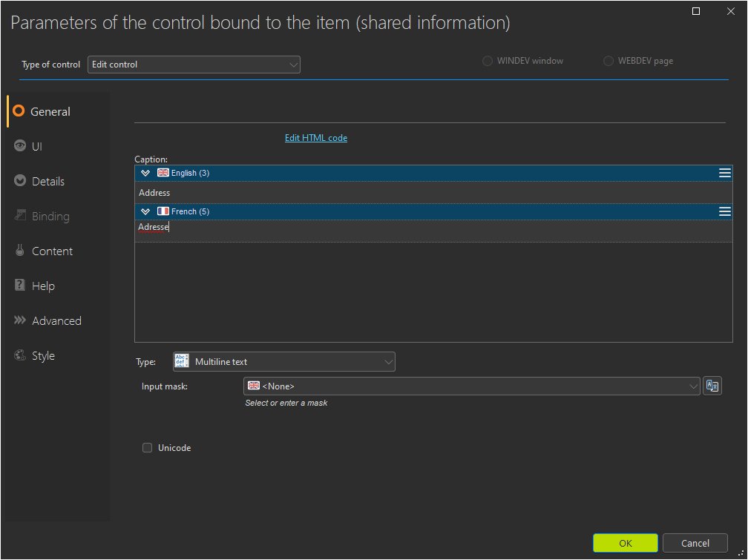Click the General tab orange circle icon
Image resolution: width=748 pixels, height=560 pixels.
point(19,111)
